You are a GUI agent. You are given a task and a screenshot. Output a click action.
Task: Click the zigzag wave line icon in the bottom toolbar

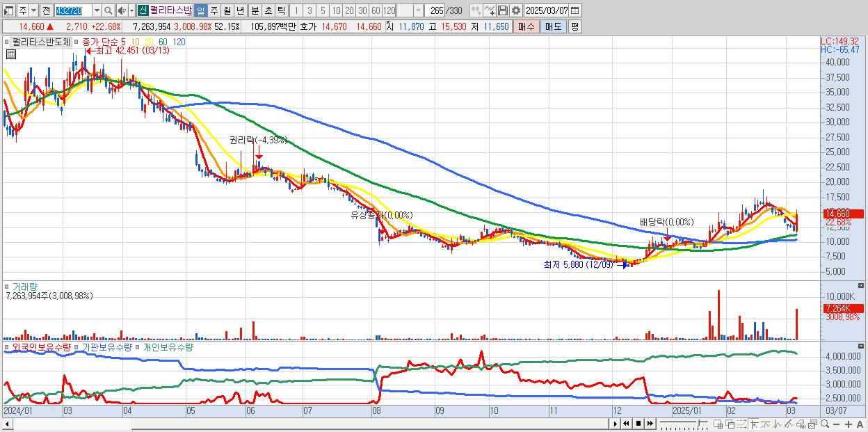(x=778, y=424)
